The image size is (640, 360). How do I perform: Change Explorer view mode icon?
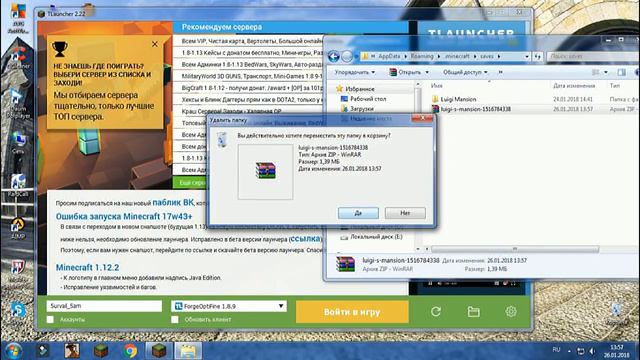point(596,72)
